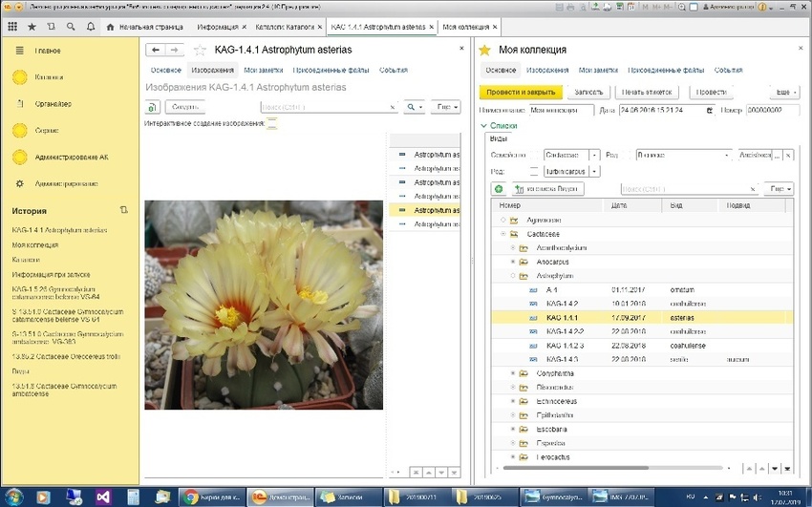This screenshot has width=812, height=507.
Task: Toggle the Семейство filter checkbox
Action: [x=535, y=155]
